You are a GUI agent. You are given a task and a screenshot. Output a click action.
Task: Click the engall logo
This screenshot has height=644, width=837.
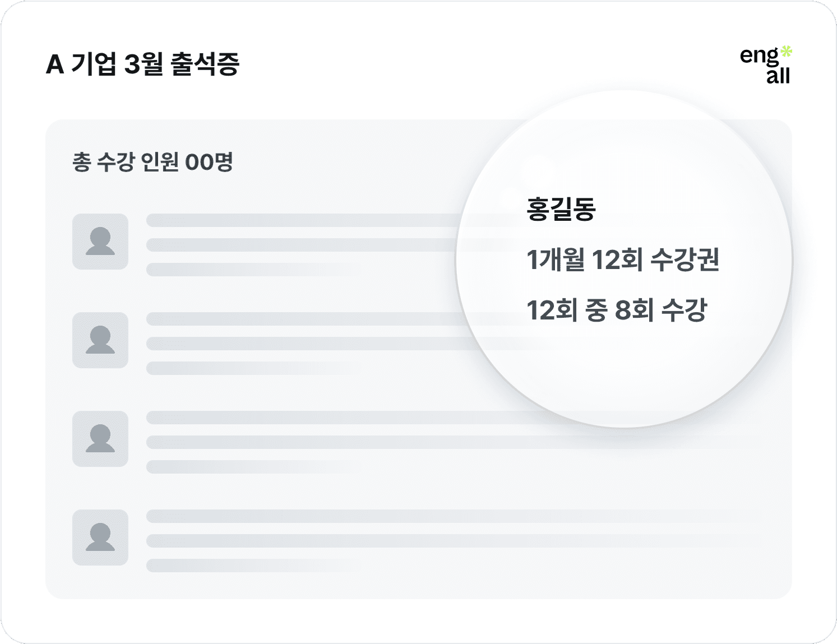(x=766, y=64)
